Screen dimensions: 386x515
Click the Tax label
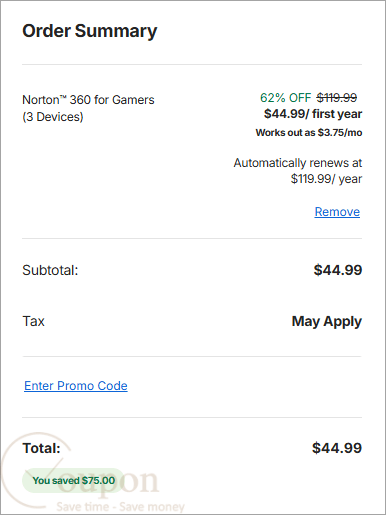point(33,321)
